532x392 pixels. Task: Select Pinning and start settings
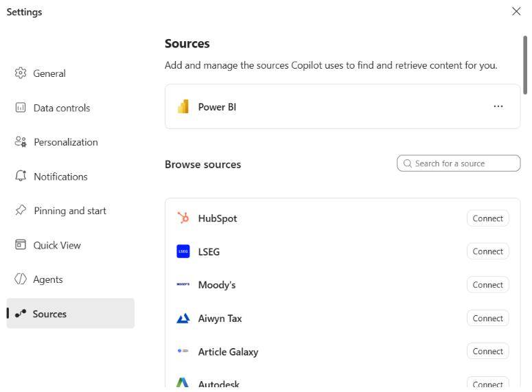click(x=70, y=211)
